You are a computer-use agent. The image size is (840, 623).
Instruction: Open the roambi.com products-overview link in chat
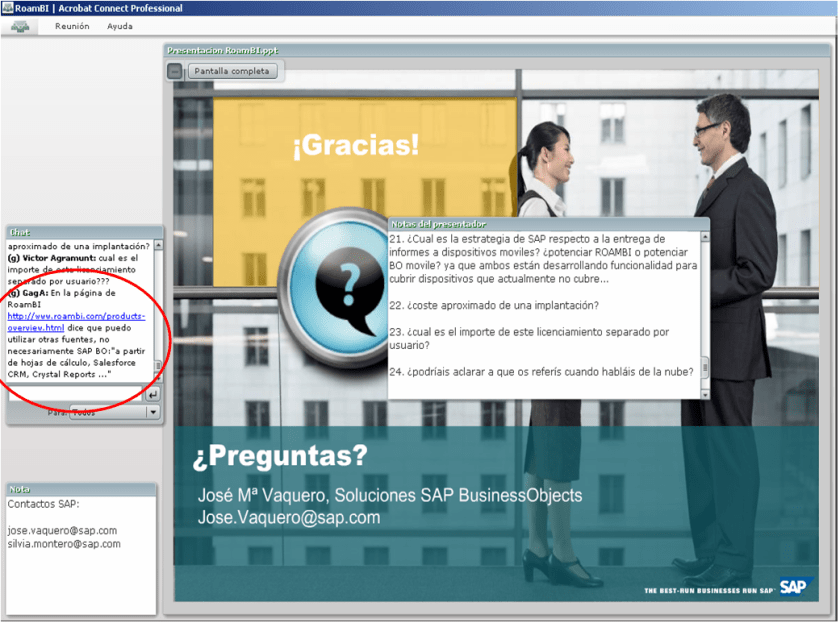point(76,321)
